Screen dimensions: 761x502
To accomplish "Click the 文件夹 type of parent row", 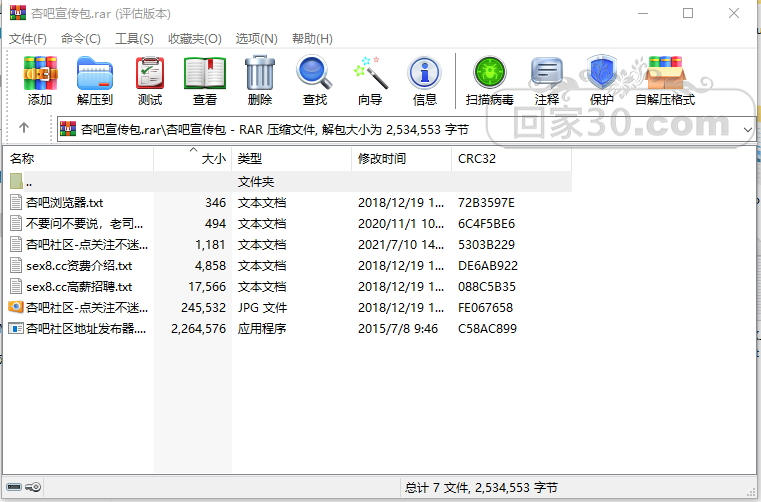I will (x=256, y=182).
